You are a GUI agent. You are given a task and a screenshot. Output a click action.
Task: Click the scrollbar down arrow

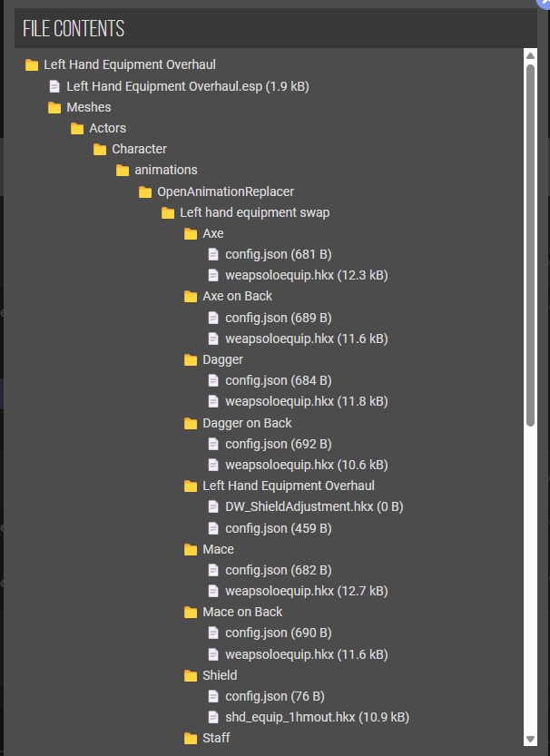pos(530,739)
